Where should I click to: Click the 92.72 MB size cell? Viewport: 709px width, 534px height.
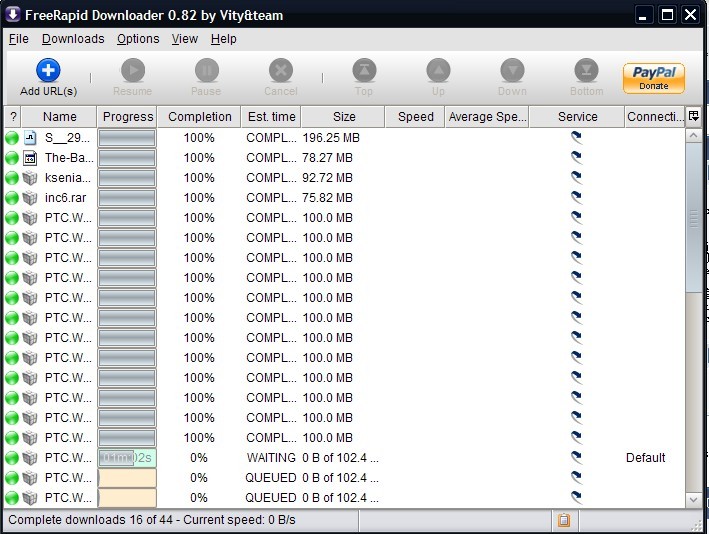point(327,178)
